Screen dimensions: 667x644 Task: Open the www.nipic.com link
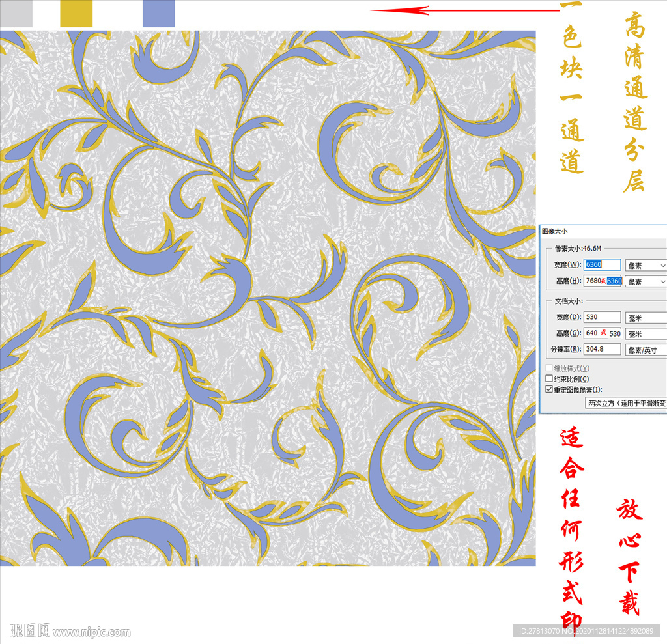click(x=92, y=632)
